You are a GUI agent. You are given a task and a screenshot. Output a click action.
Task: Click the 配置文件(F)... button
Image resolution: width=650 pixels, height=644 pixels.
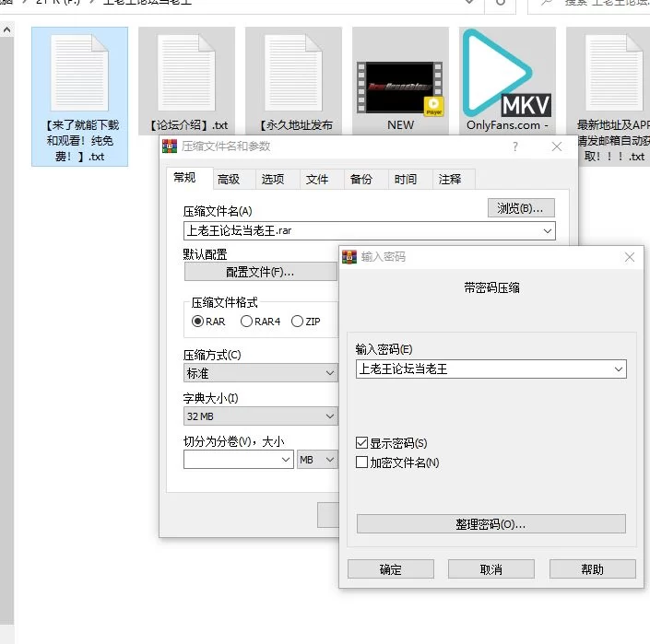point(260,272)
